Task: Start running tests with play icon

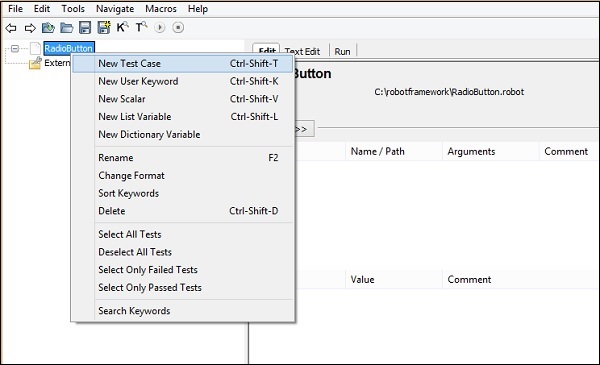Action: coord(160,28)
